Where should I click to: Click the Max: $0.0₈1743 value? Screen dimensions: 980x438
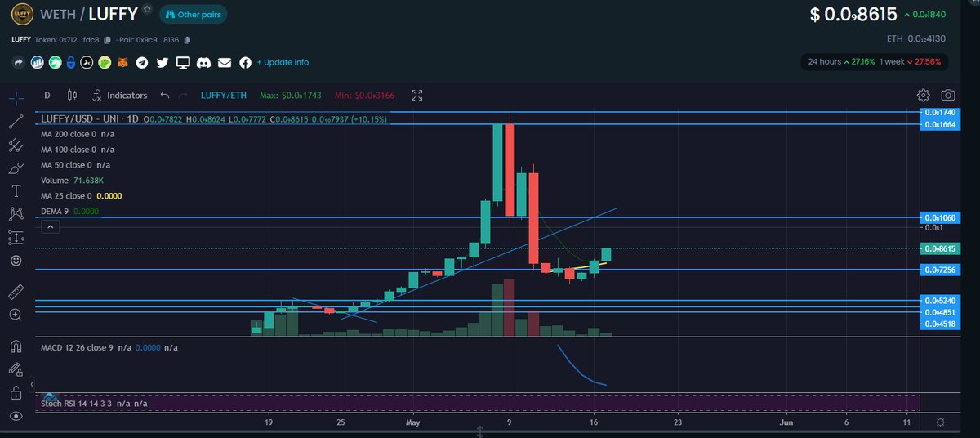[x=292, y=96]
